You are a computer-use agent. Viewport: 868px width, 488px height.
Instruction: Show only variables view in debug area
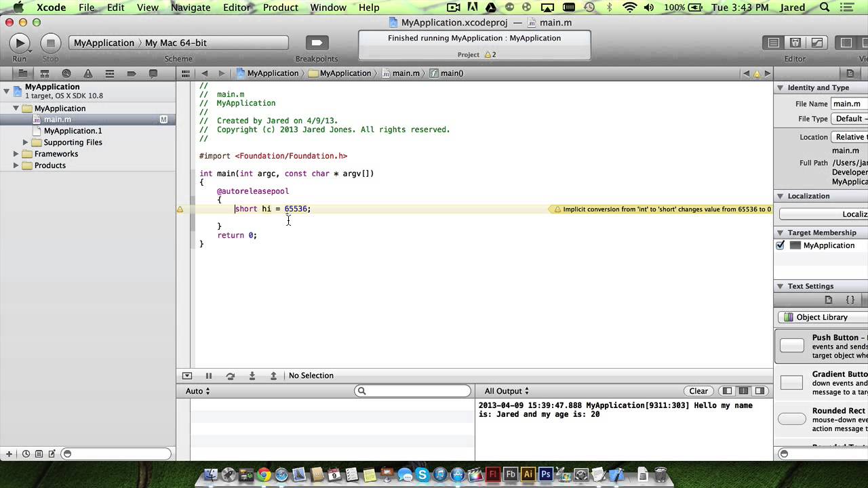(x=727, y=391)
